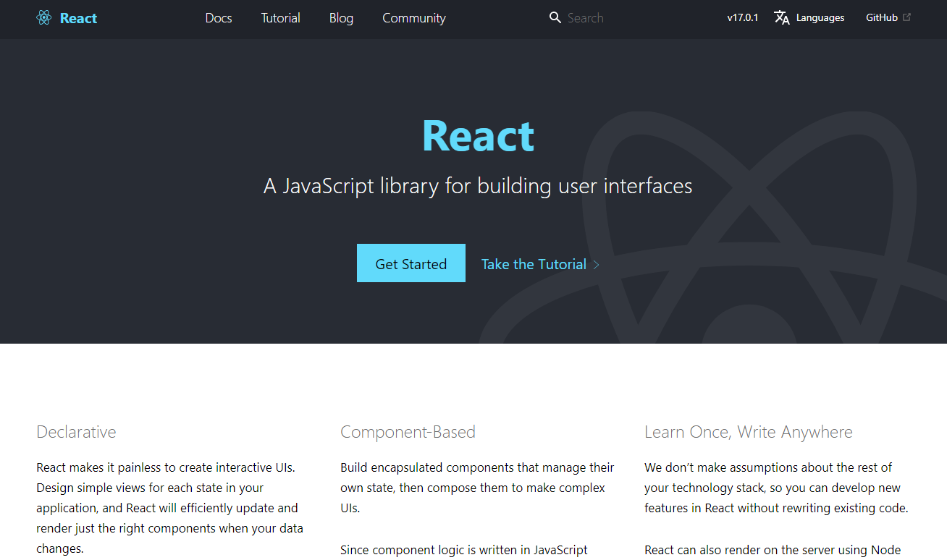Click the Get Started button
This screenshot has width=947, height=560.
click(x=411, y=263)
